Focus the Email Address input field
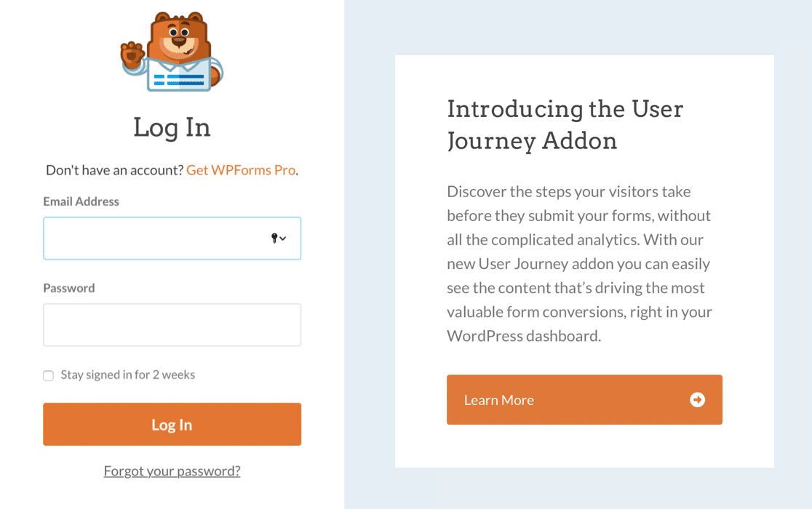 (146, 238)
